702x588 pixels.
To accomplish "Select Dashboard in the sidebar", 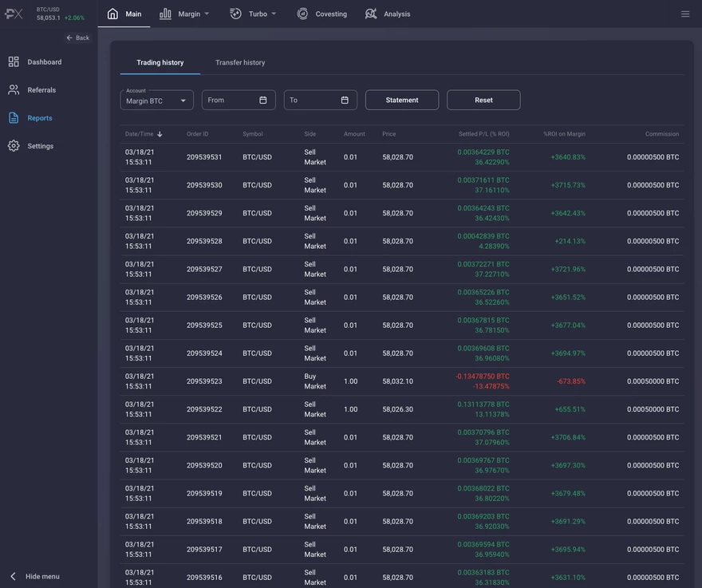I will click(x=45, y=61).
